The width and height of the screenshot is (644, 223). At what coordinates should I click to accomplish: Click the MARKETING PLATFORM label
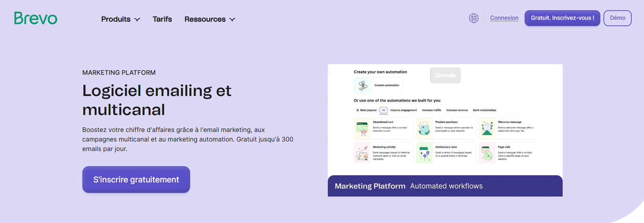click(x=119, y=73)
